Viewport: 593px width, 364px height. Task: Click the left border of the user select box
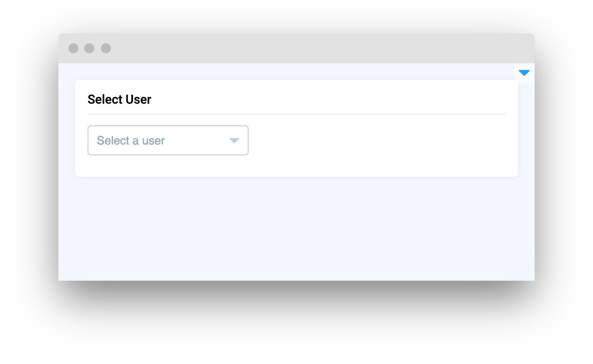[x=88, y=140]
